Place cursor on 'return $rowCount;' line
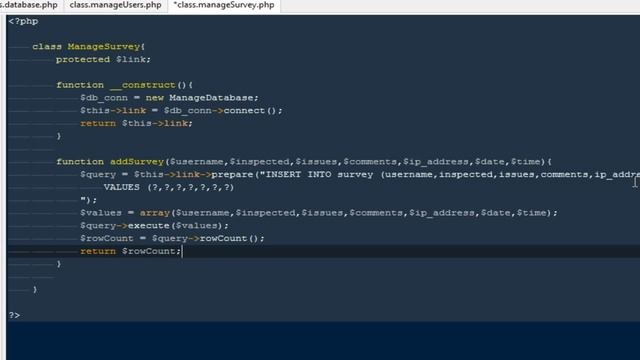The width and height of the screenshot is (640, 360). (130, 251)
